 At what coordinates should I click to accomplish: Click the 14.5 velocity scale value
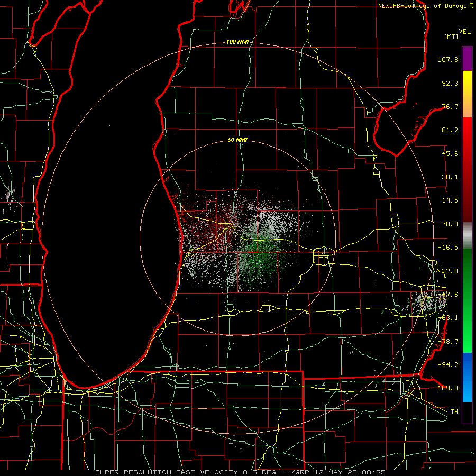coord(450,200)
